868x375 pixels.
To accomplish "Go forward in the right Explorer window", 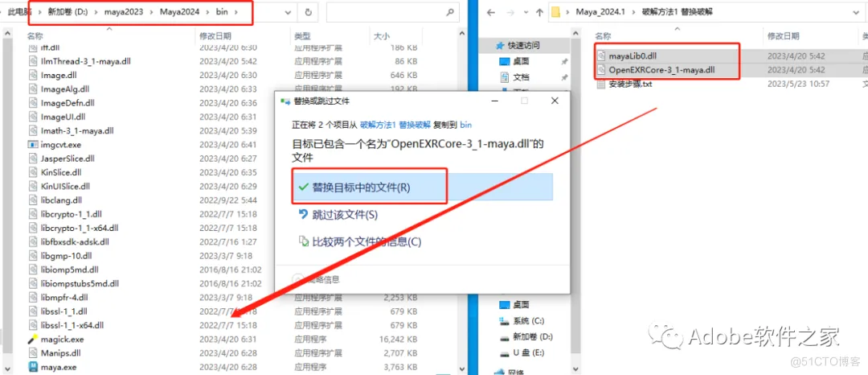I will tap(512, 11).
